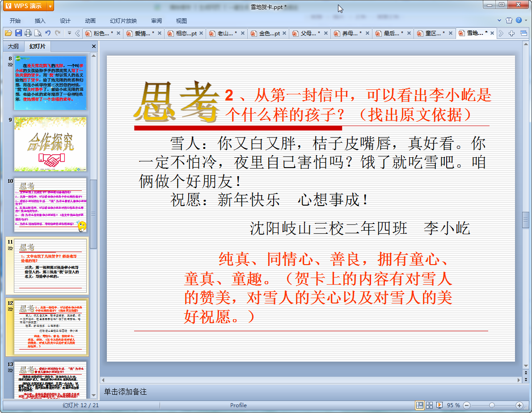Image resolution: width=532 pixels, height=413 pixels.
Task: Close the 粉色... document tab
Action: 118,33
